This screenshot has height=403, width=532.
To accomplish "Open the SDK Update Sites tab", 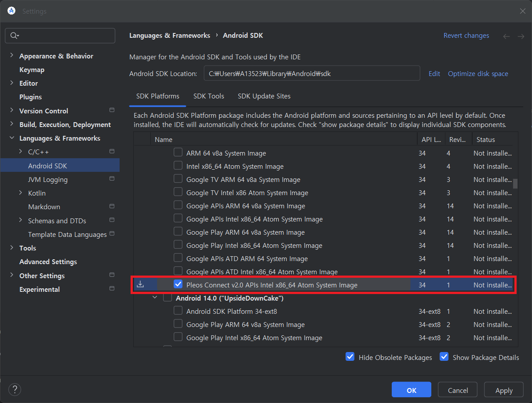I will [264, 96].
